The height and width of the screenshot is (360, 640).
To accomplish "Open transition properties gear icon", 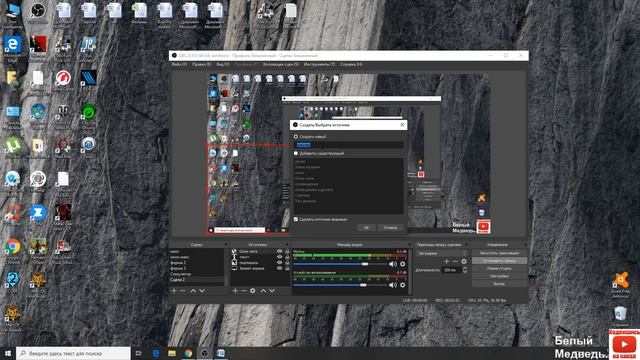I will pyautogui.click(x=464, y=261).
